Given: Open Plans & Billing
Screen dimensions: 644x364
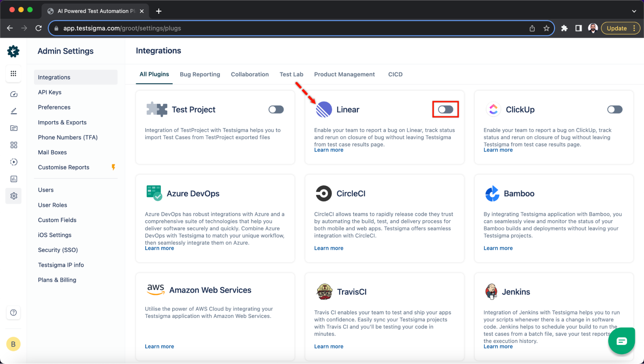Looking at the screenshot, I should coord(57,280).
